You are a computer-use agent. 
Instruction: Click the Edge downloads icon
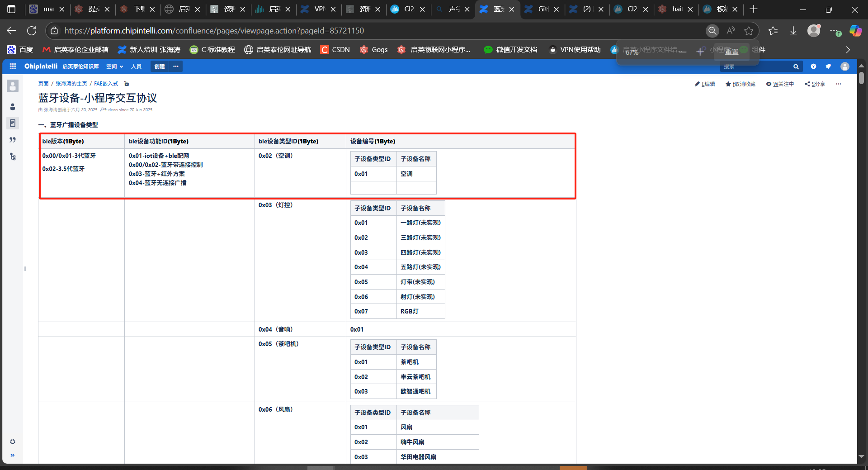(793, 31)
